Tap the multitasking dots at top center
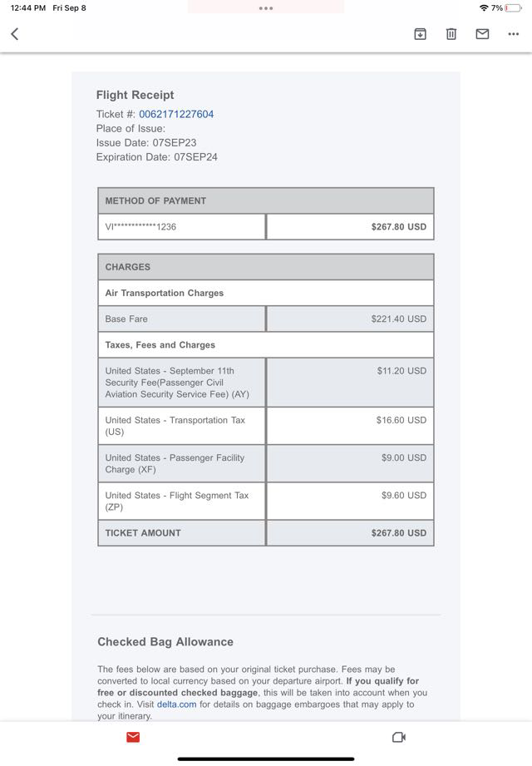The width and height of the screenshot is (532, 766). coord(266,8)
